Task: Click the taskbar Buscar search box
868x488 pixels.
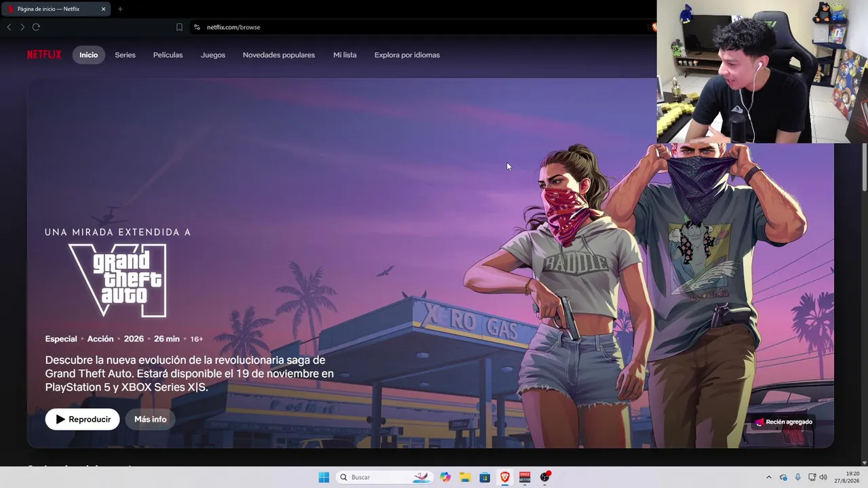Action: pyautogui.click(x=384, y=477)
